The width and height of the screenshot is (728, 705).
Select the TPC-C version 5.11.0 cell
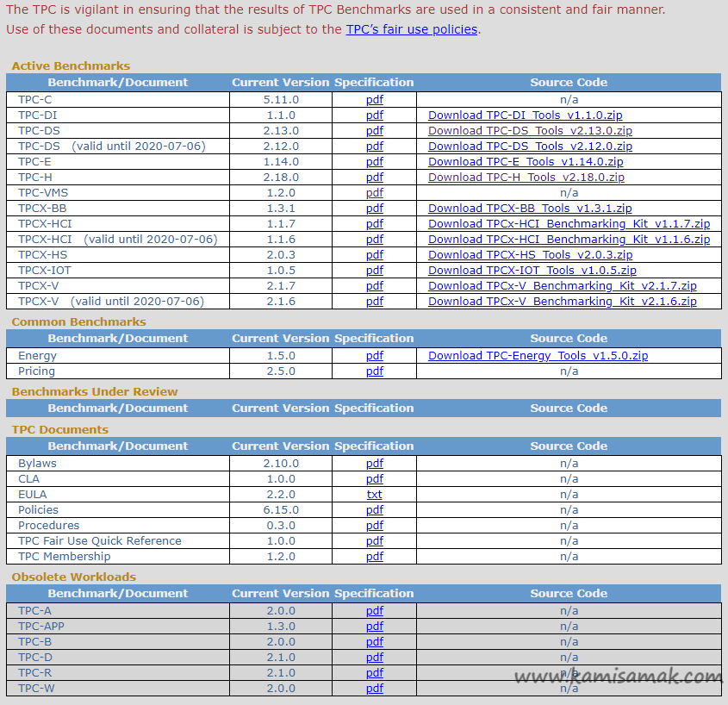click(281, 100)
